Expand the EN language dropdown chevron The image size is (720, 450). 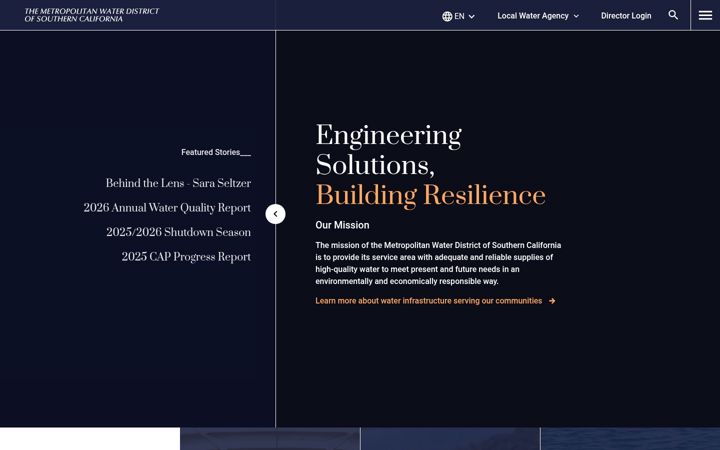[472, 17]
